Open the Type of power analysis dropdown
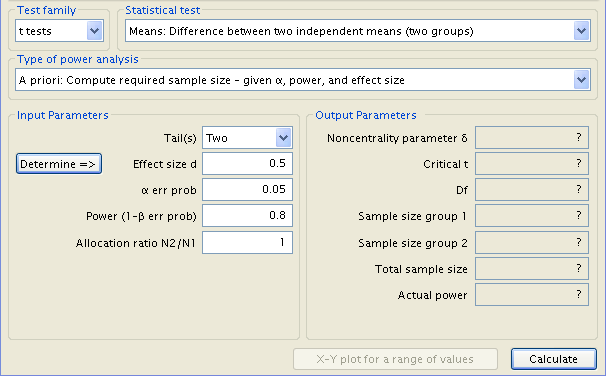 [303, 80]
